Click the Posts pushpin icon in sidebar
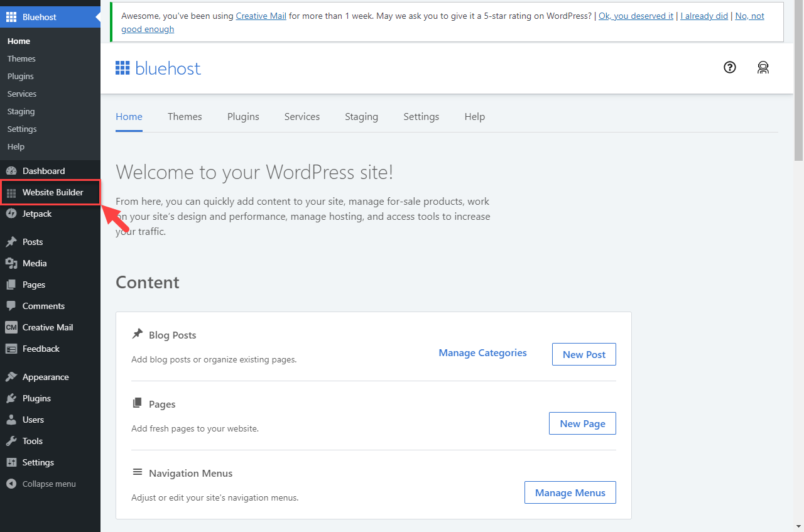 pos(11,242)
